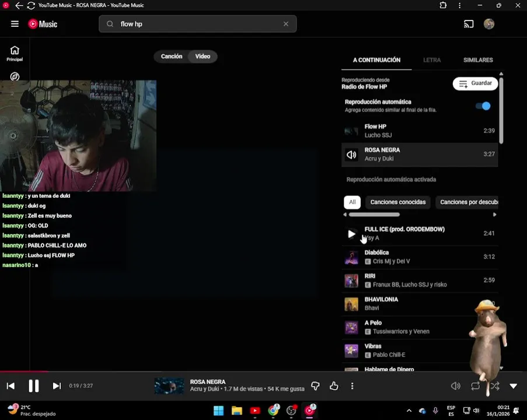Open YouTube app in taskbar
The image size is (527, 420).
(255, 410)
